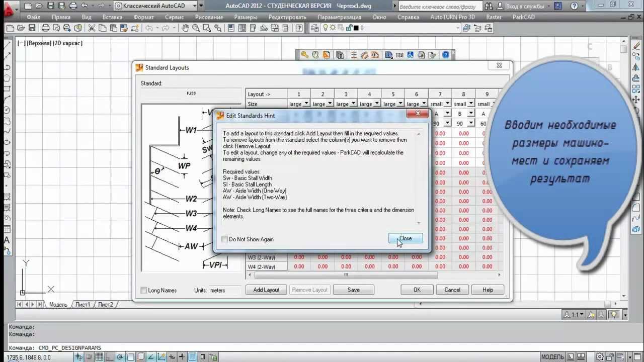Viewport: 644px width, 362px height.
Task: Click the Zoom Realtime magnifier icon
Action: coord(196,28)
